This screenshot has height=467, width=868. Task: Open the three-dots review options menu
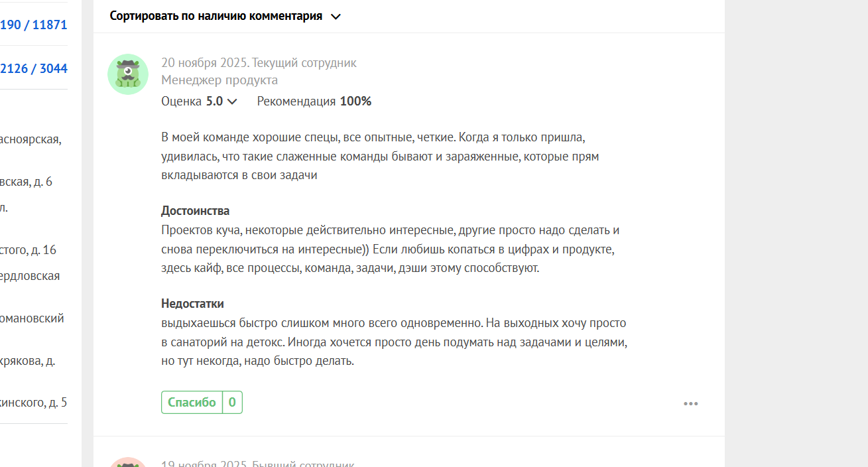pos(690,403)
